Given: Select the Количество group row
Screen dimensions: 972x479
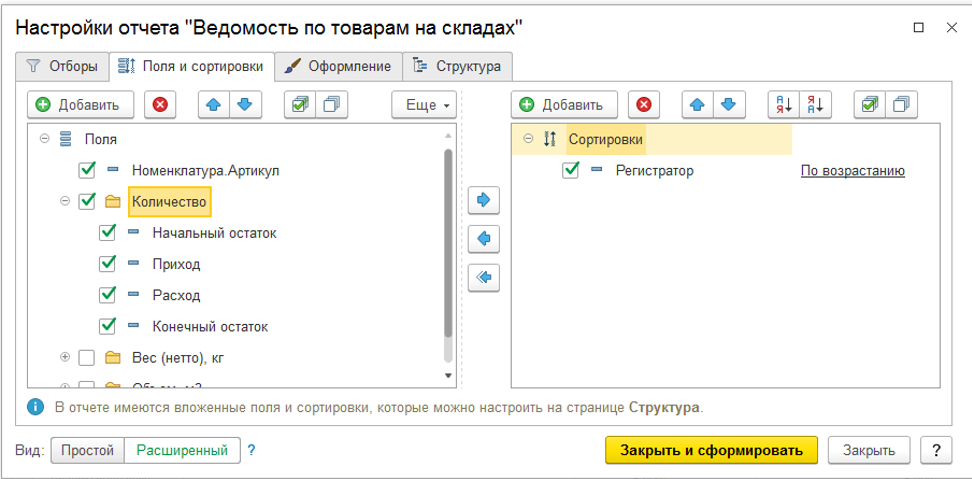Looking at the screenshot, I should click(x=236, y=201).
